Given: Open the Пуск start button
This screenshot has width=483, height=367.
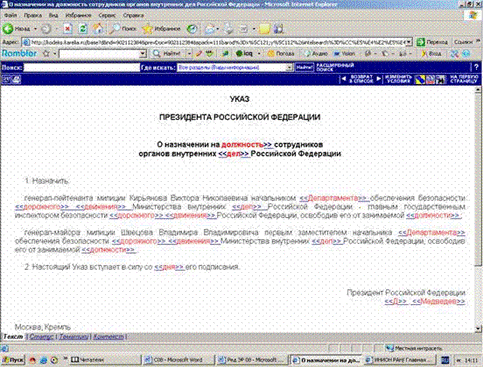Looking at the screenshot, I should click(x=13, y=360).
